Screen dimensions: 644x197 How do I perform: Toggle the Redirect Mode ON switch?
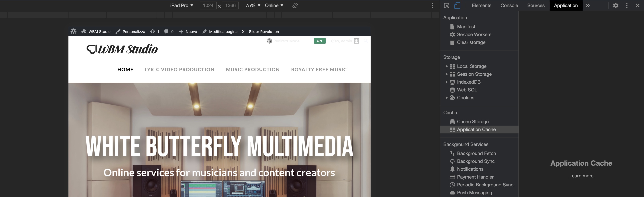319,41
